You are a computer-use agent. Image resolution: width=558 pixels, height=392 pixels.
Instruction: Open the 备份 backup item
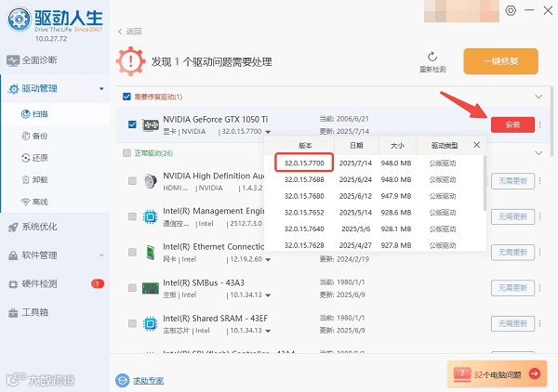40,137
